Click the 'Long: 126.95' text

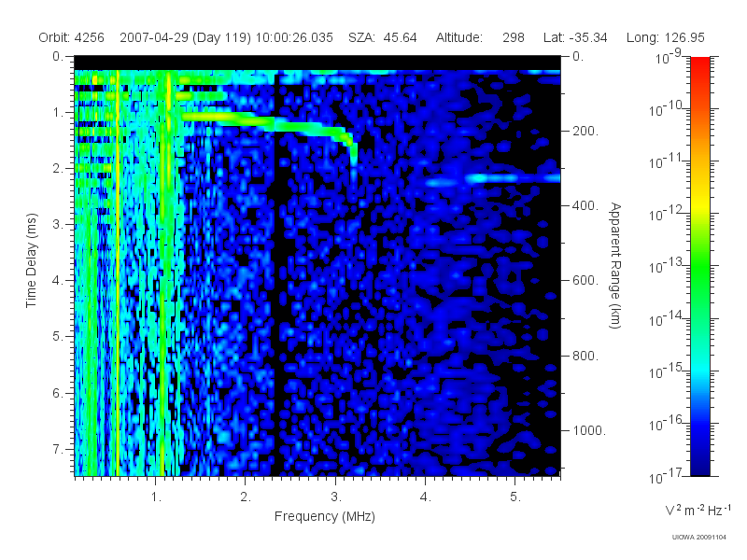coord(666,37)
